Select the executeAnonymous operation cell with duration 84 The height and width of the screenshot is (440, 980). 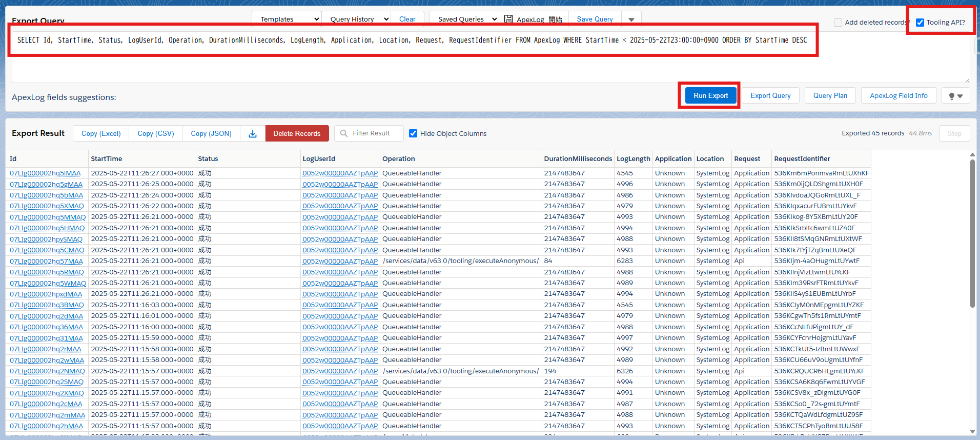click(461, 261)
